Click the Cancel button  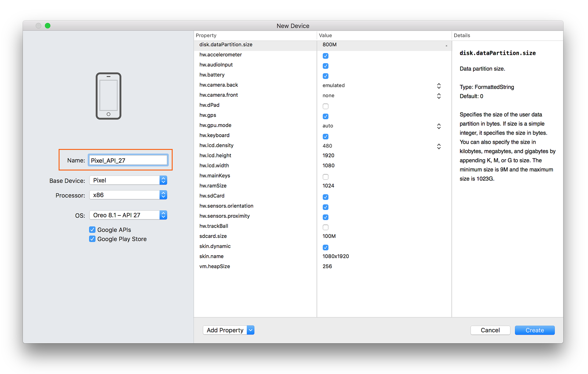(x=490, y=330)
